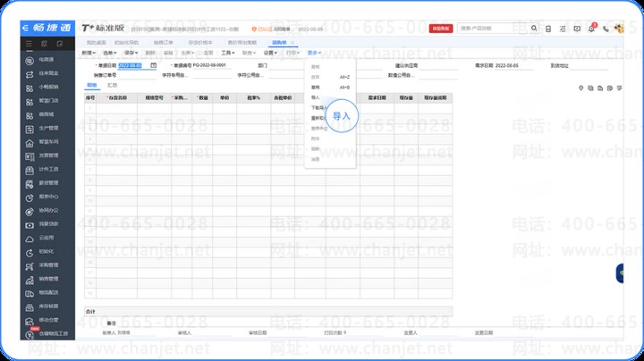Screen dimensions: 644x361
Task: Click the 税率% column header
Action: click(x=253, y=98)
